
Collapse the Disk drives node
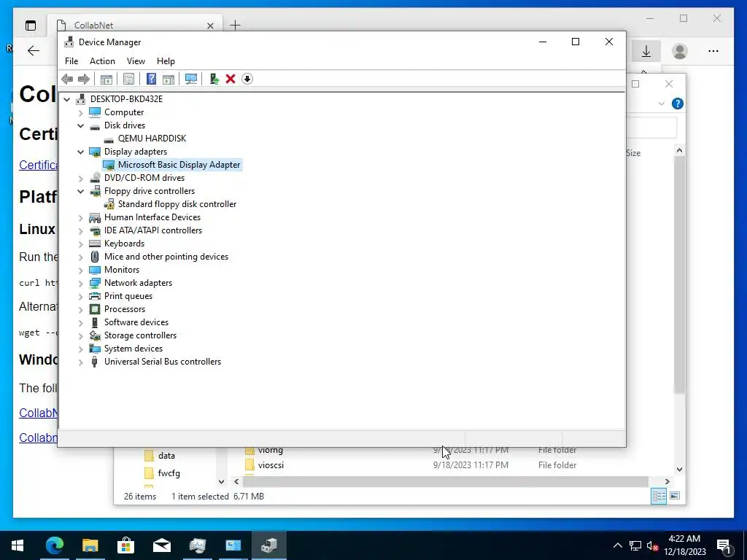point(80,125)
